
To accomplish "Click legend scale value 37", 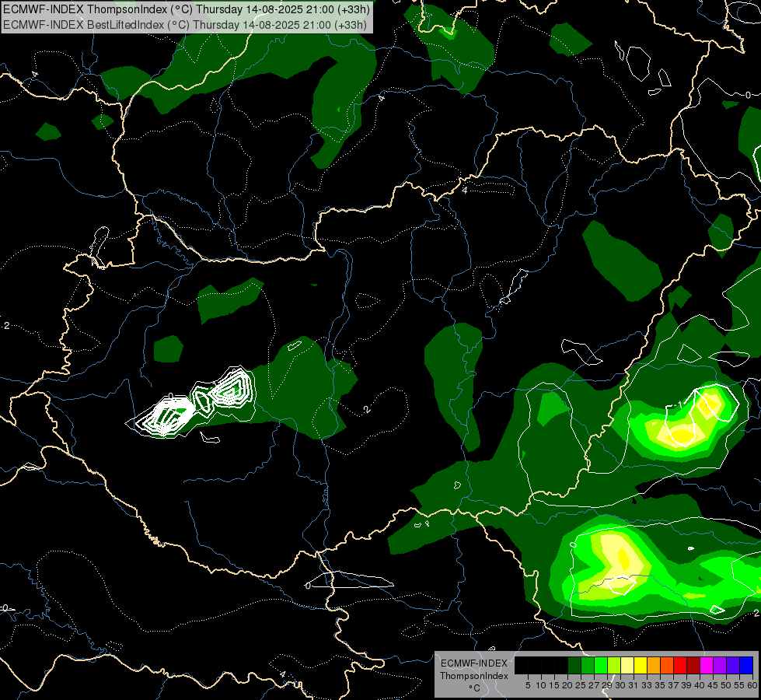I will coord(673,685).
